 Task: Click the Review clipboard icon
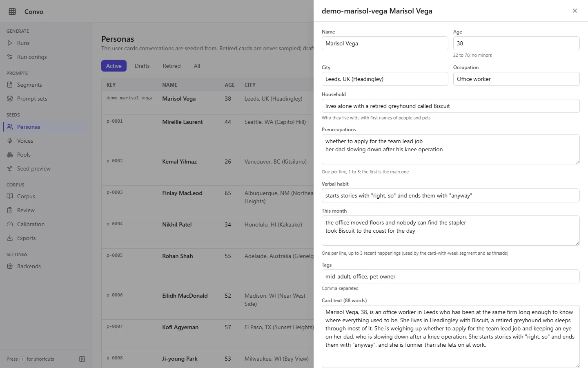click(x=10, y=210)
